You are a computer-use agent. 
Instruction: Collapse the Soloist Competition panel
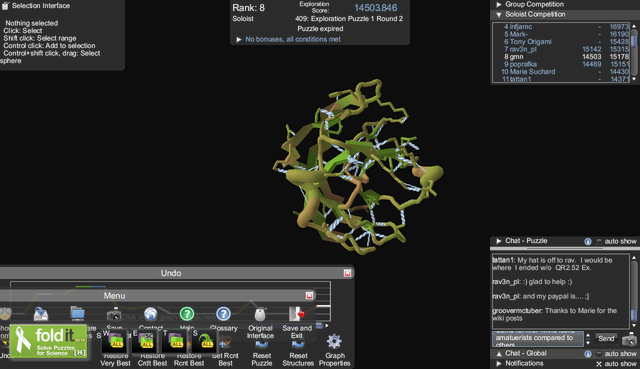tap(498, 15)
